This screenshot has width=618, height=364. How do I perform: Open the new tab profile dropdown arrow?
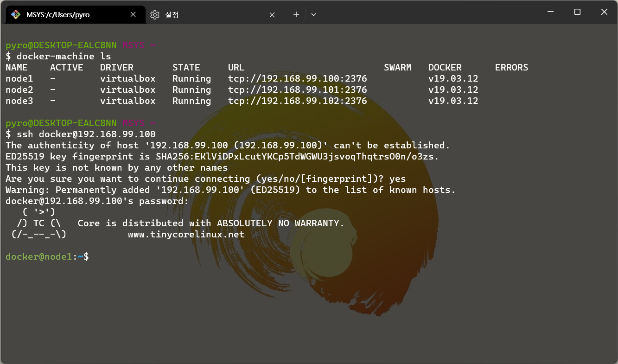pyautogui.click(x=314, y=14)
